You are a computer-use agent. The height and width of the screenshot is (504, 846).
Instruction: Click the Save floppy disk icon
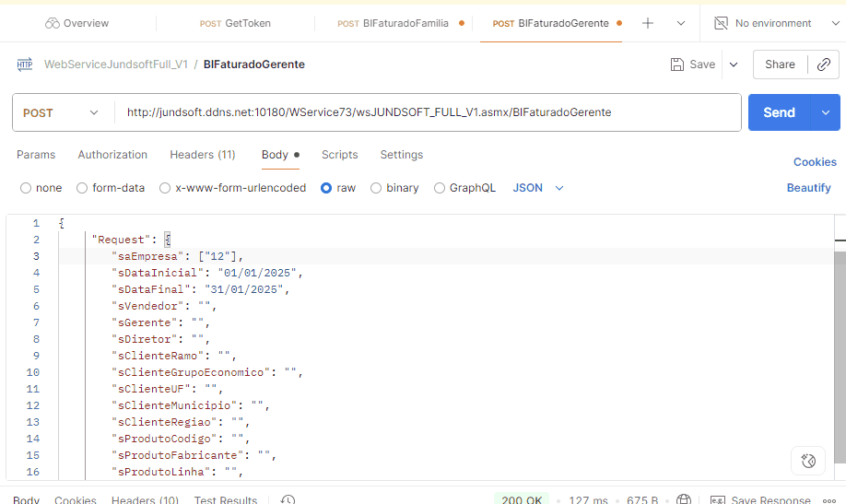(x=678, y=64)
